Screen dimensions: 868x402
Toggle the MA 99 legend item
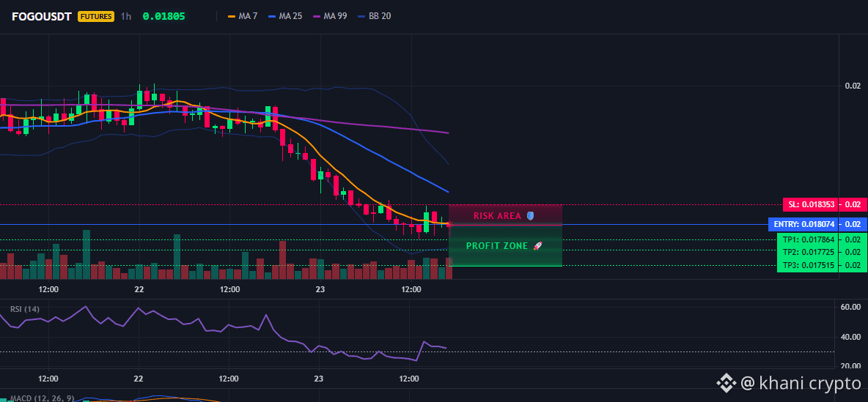331,17
